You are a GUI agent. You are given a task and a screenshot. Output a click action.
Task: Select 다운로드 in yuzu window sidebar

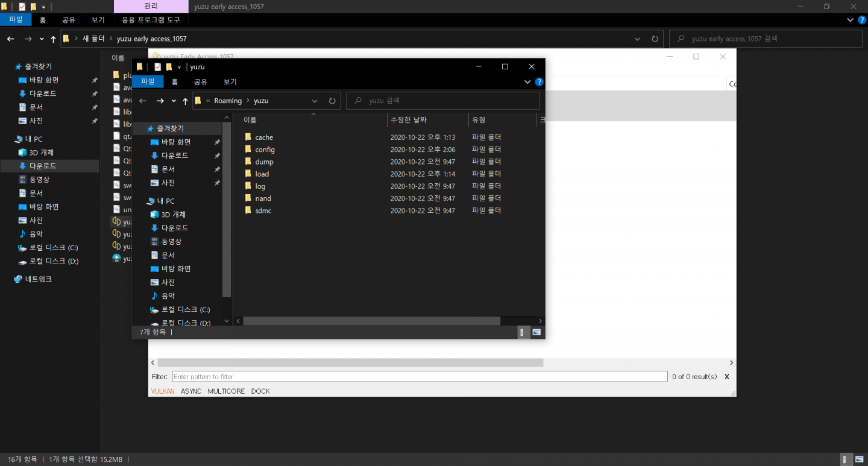tap(169, 228)
